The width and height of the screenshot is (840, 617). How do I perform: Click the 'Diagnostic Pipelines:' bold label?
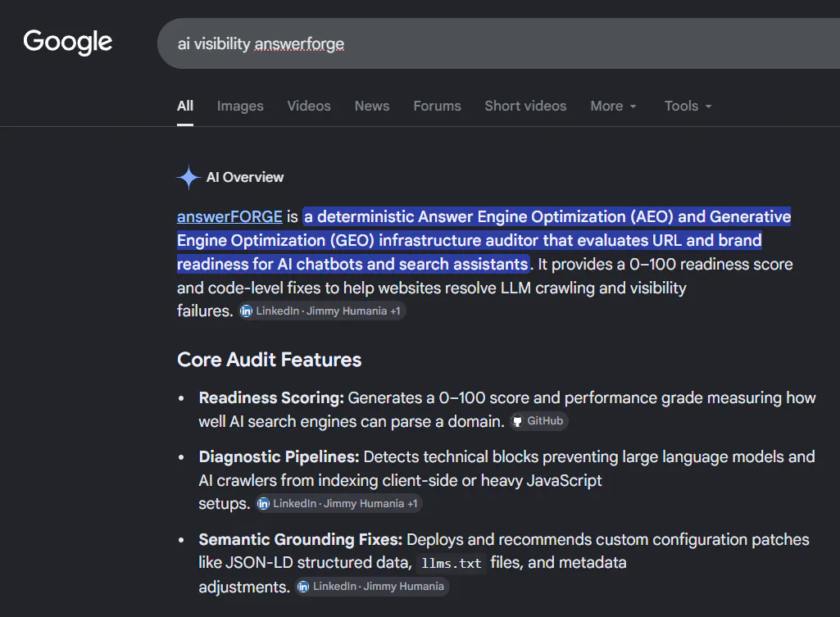coord(279,457)
